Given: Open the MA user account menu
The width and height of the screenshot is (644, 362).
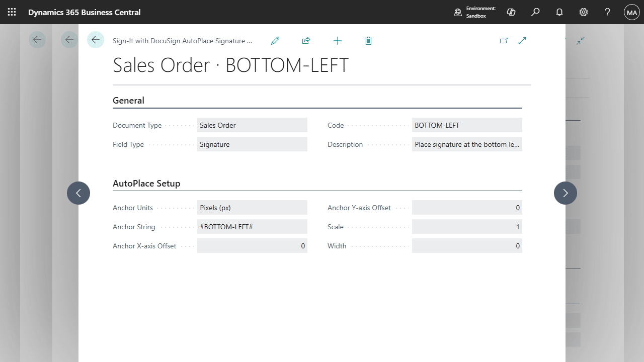Looking at the screenshot, I should tap(632, 12).
